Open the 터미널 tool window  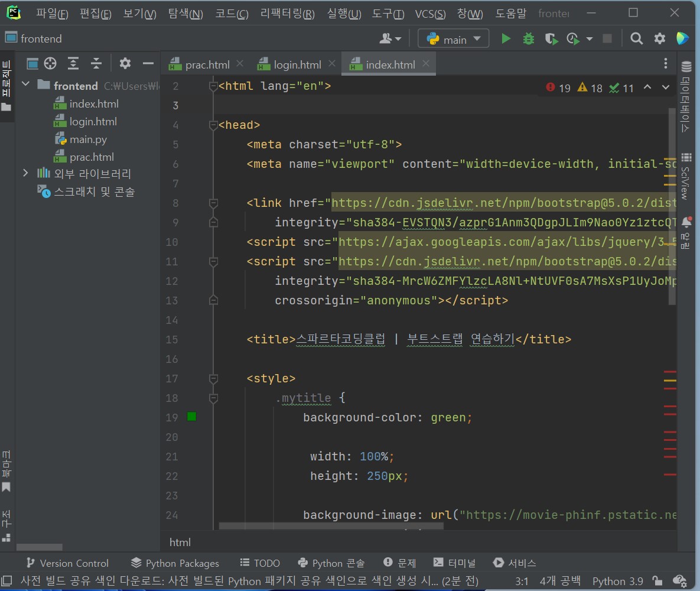(454, 563)
